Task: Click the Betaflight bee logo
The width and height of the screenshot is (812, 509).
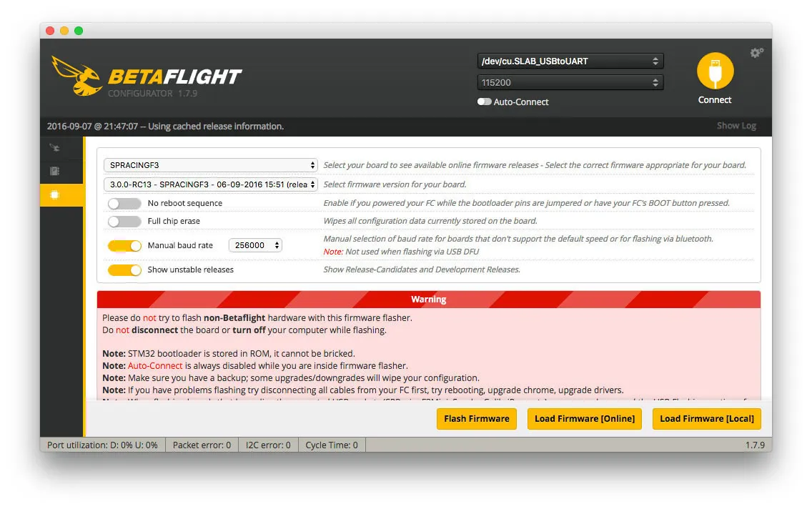Action: click(76, 76)
